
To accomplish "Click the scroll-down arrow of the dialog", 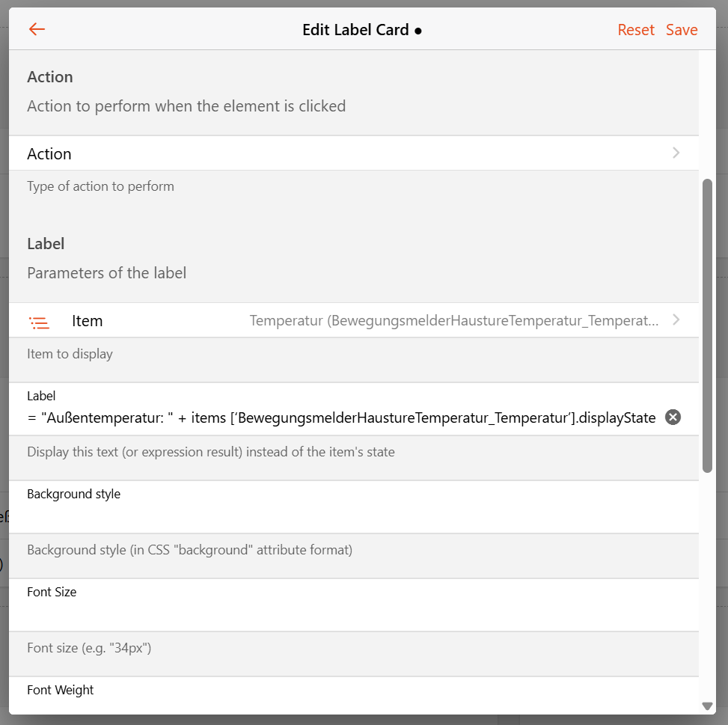I will [707, 706].
